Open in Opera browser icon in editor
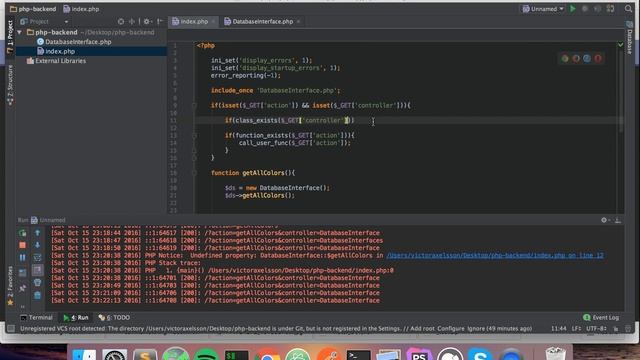Image resolution: width=640 pixels, height=360 pixels. pos(598,58)
